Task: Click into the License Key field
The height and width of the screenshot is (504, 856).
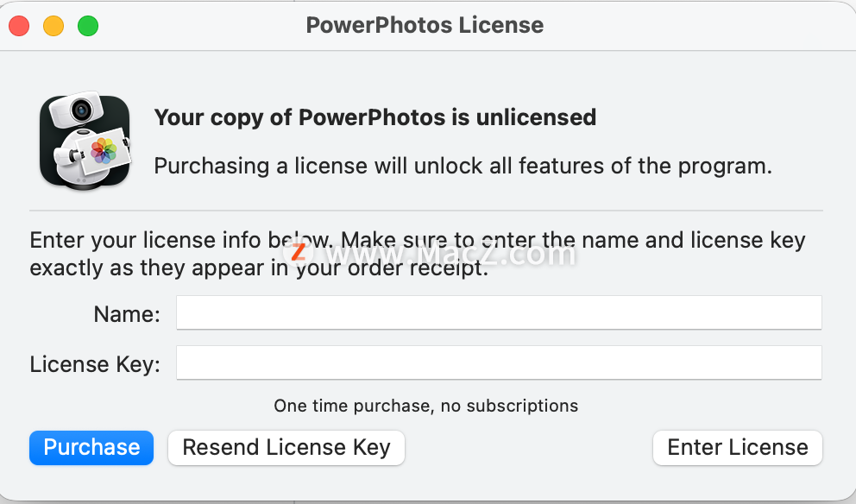Action: (499, 362)
